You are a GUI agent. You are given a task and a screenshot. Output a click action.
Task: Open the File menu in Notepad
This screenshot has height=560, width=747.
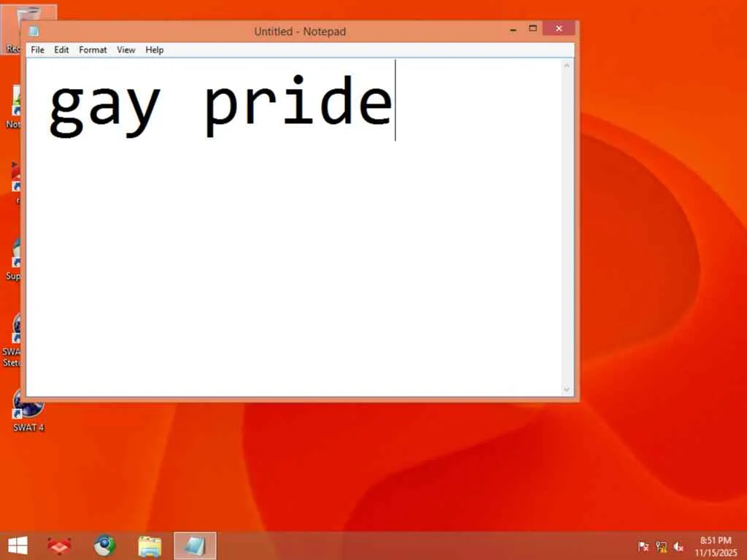pos(37,50)
